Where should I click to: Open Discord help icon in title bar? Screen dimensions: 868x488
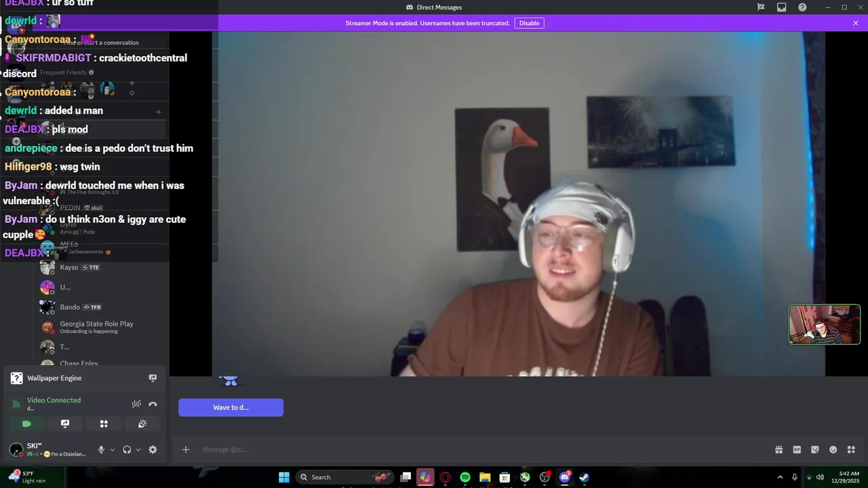point(802,7)
